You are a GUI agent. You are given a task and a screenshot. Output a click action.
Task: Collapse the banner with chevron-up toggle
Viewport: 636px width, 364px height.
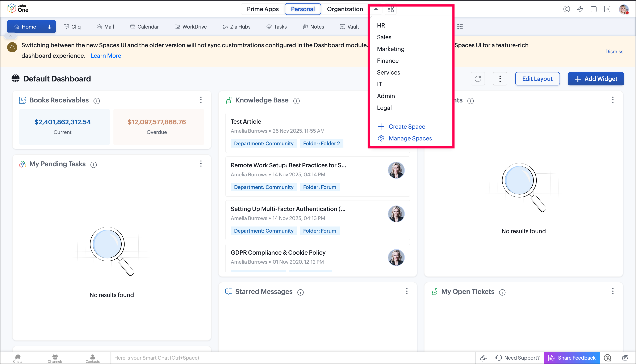[11, 36]
